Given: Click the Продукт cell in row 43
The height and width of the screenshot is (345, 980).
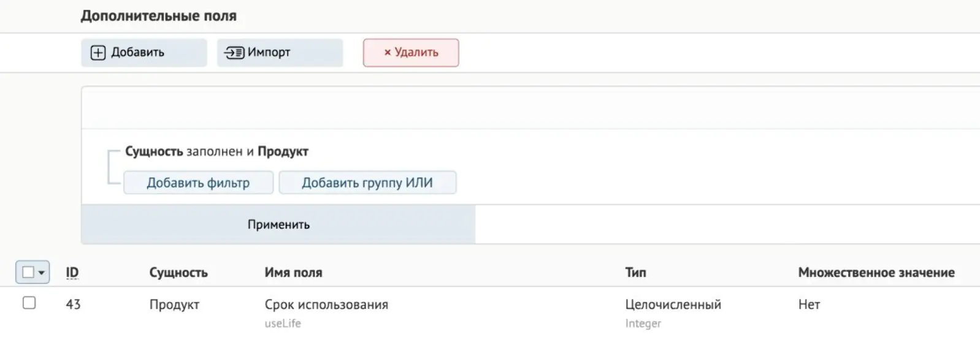Looking at the screenshot, I should [x=174, y=305].
